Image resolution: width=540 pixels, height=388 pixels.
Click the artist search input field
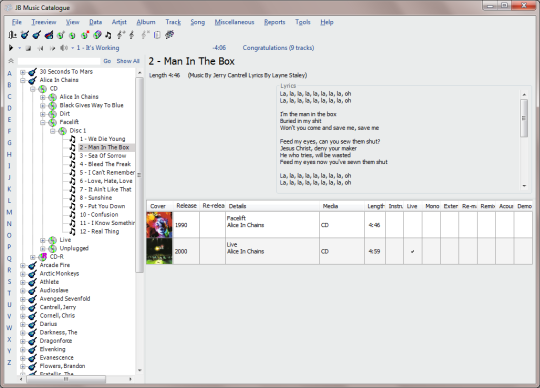click(59, 61)
